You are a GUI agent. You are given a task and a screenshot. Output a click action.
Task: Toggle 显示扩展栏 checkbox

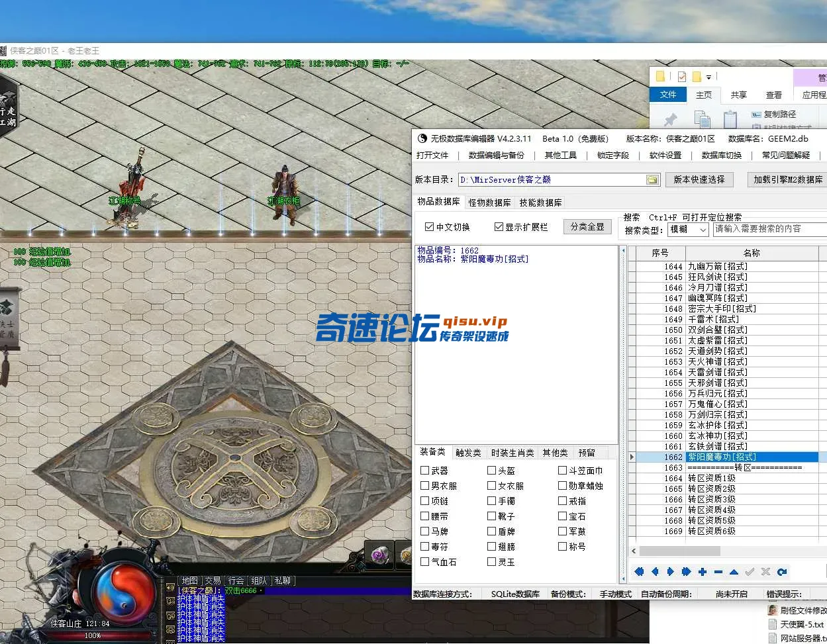pos(499,227)
